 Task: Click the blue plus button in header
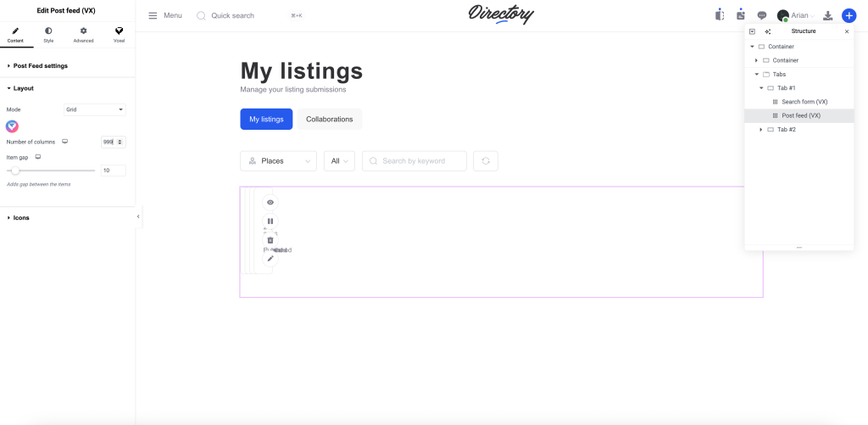(x=849, y=15)
